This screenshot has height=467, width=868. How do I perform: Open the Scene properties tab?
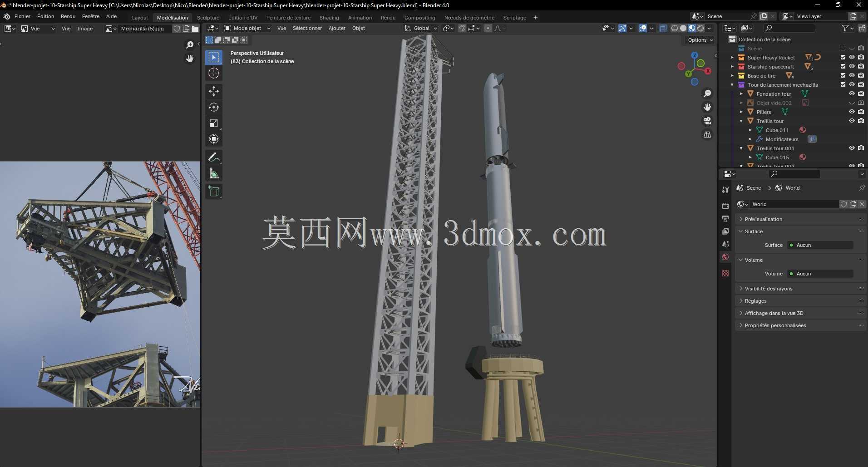pos(725,244)
